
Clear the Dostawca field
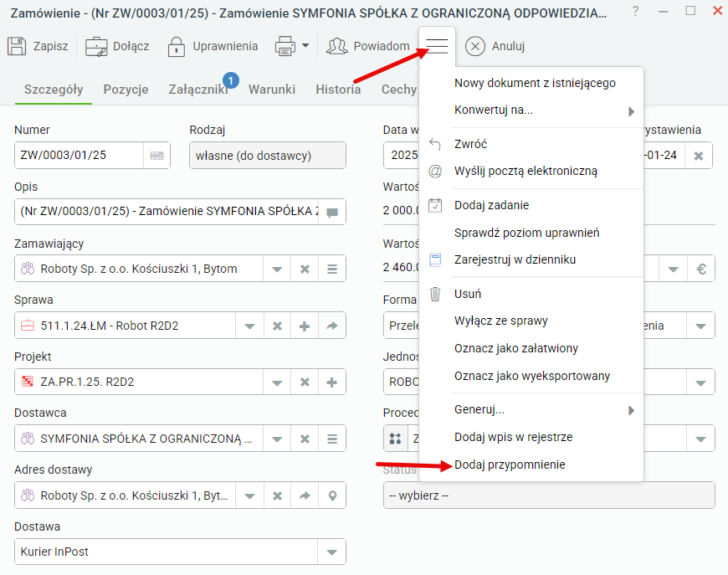coord(305,439)
